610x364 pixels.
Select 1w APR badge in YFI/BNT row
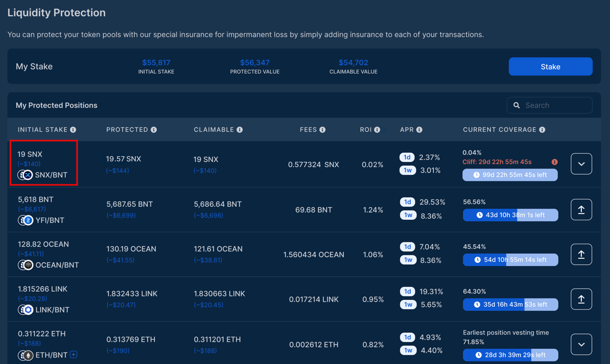408,215
